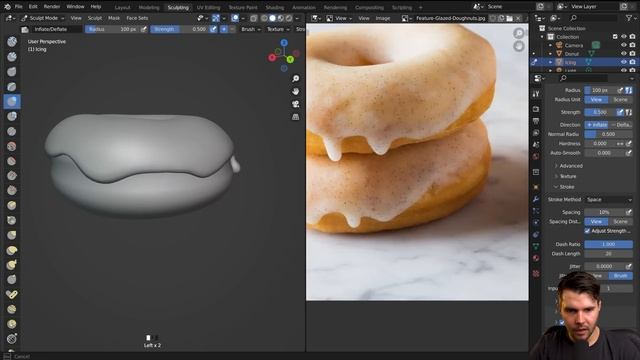Viewport: 640px width, 360px height.
Task: Open the Stroke Method dropdown
Action: click(x=609, y=200)
